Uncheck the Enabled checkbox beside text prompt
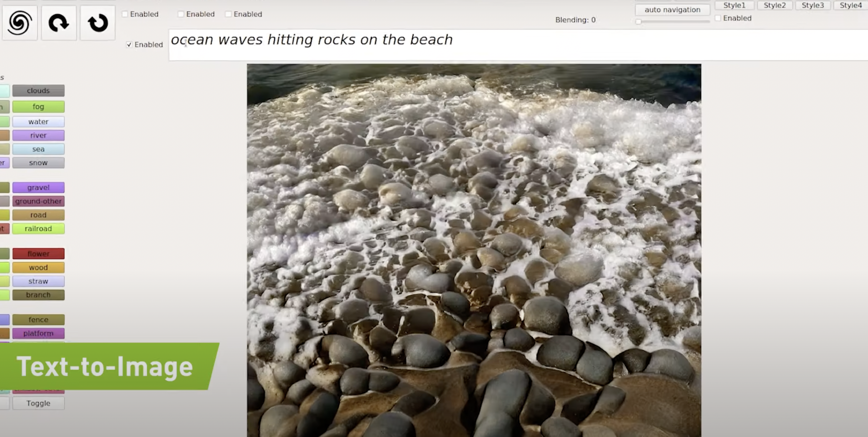This screenshot has height=437, width=868. click(x=129, y=44)
